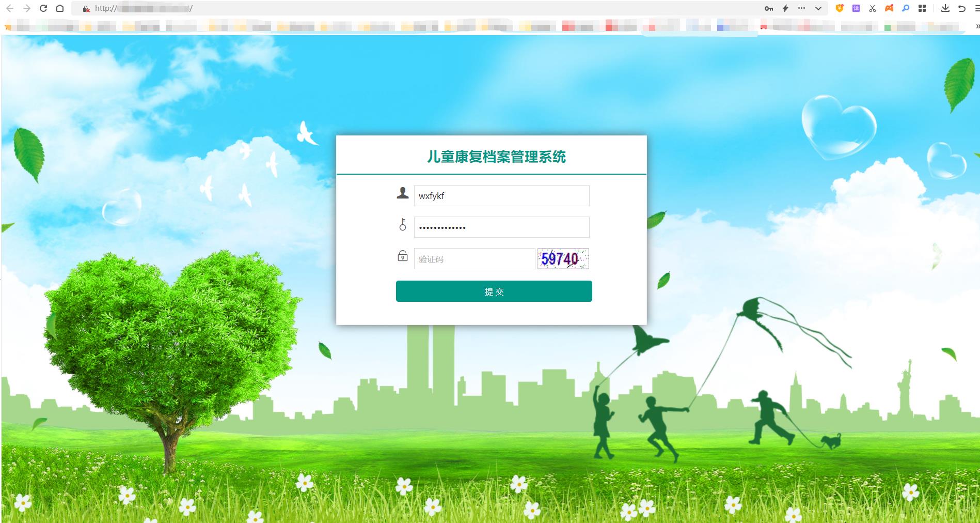This screenshot has width=980, height=523.
Task: Open the four-square extensions grid
Action: [x=922, y=8]
